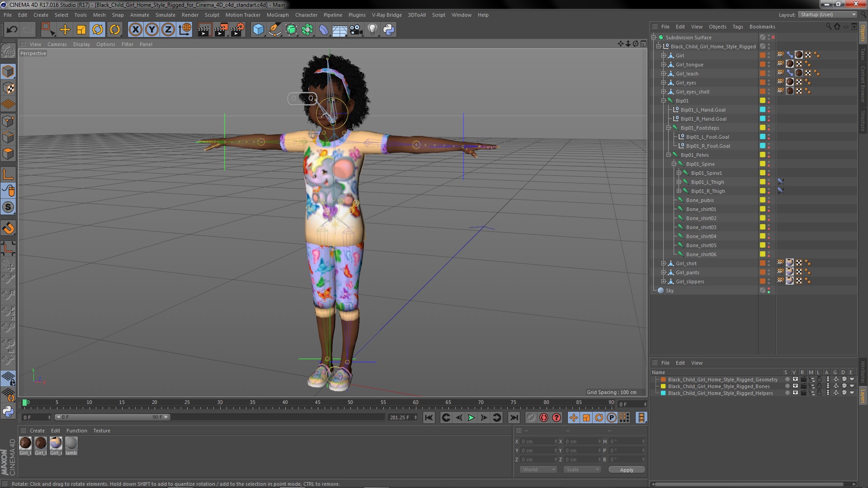This screenshot has width=868, height=488.
Task: Open the Object Manager Tags menu
Action: click(737, 27)
